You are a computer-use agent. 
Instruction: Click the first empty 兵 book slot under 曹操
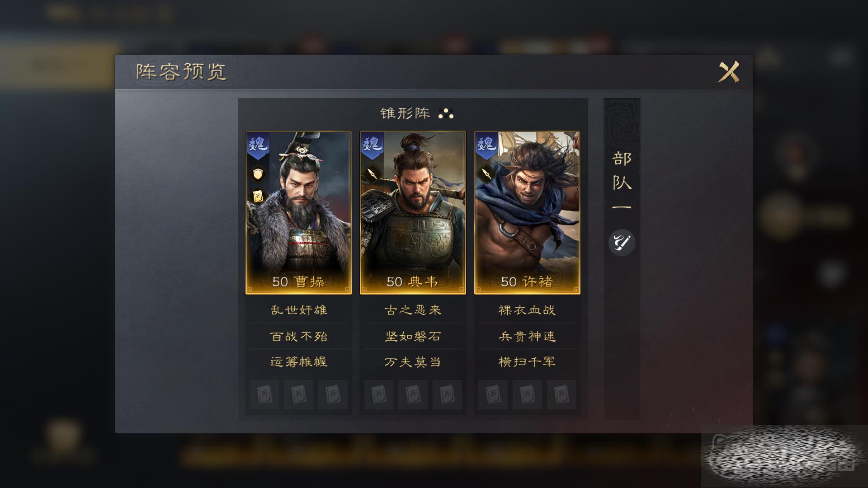point(264,394)
